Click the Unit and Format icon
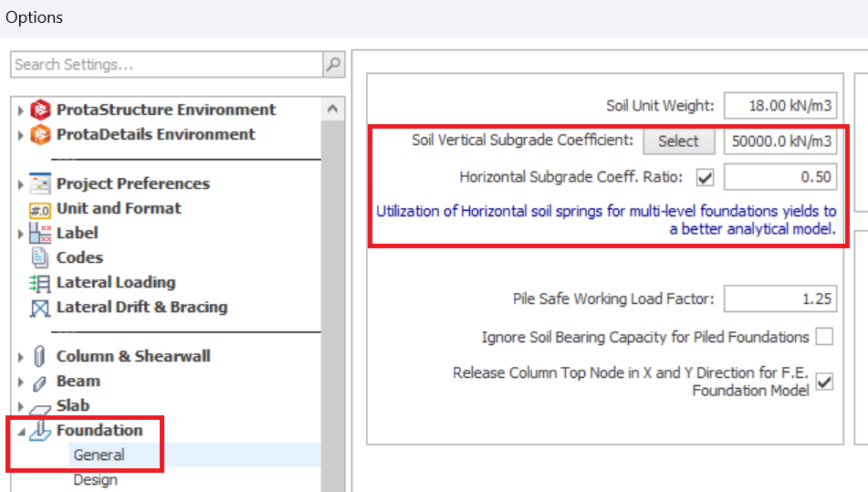Image resolution: width=868 pixels, height=492 pixels. 41,209
